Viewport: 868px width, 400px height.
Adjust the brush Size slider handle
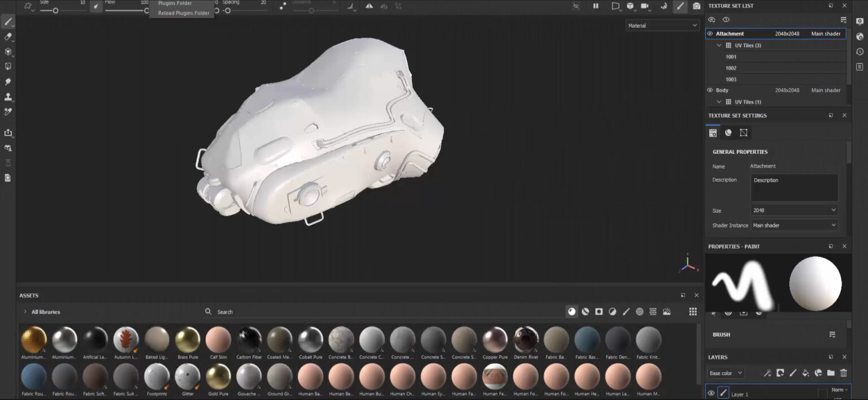[x=55, y=11]
